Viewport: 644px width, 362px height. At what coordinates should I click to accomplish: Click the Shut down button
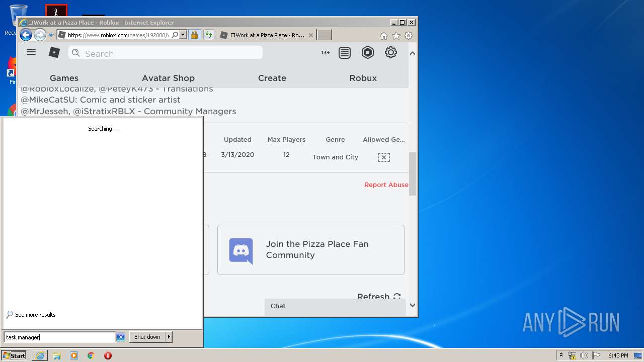click(x=147, y=337)
